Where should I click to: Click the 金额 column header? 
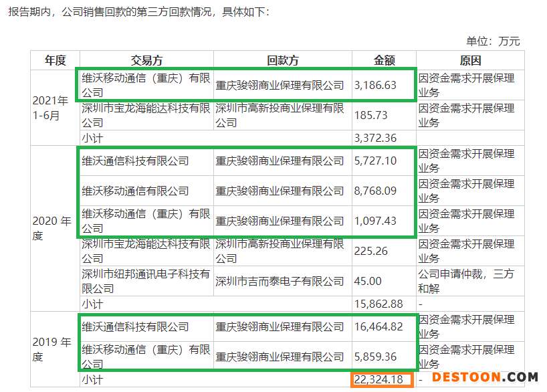(x=384, y=60)
